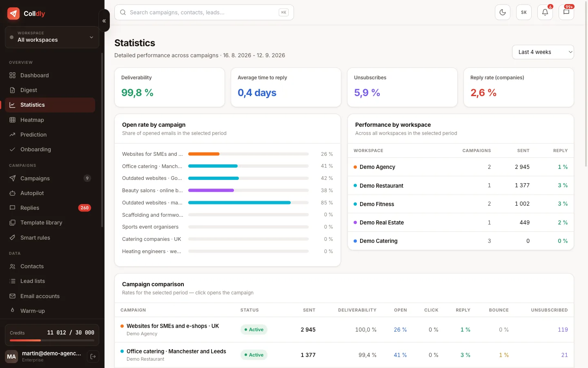Open the Last 4 weeks period dropdown
Image resolution: width=588 pixels, height=368 pixels.
click(543, 52)
